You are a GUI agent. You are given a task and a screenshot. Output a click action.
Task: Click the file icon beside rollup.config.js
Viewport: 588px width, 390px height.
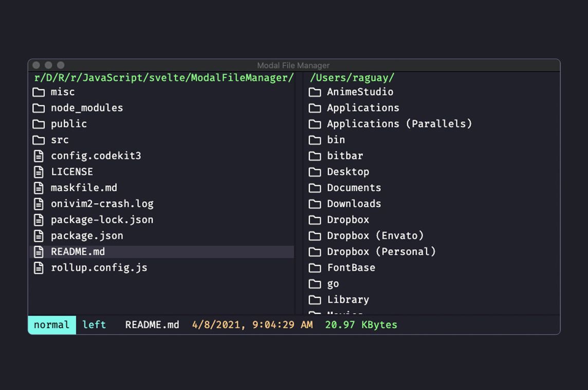[39, 268]
